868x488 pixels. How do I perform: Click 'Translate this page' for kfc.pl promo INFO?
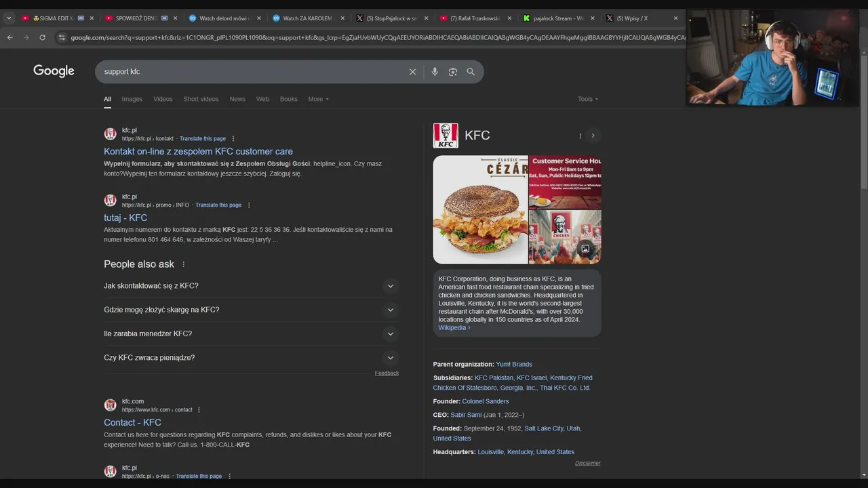(x=218, y=205)
